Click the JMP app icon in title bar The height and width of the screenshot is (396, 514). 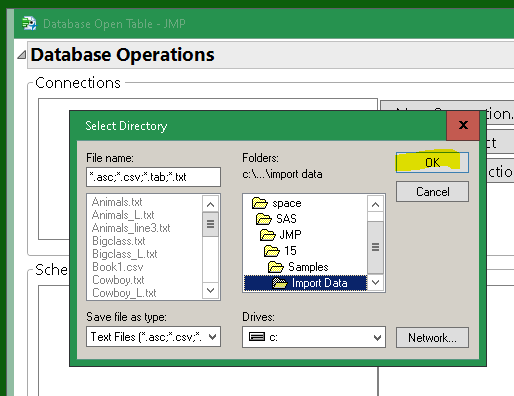coord(29,23)
